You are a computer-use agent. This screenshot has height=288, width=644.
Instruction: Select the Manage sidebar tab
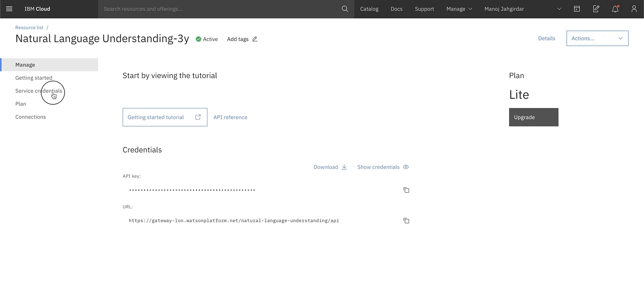(x=49, y=65)
